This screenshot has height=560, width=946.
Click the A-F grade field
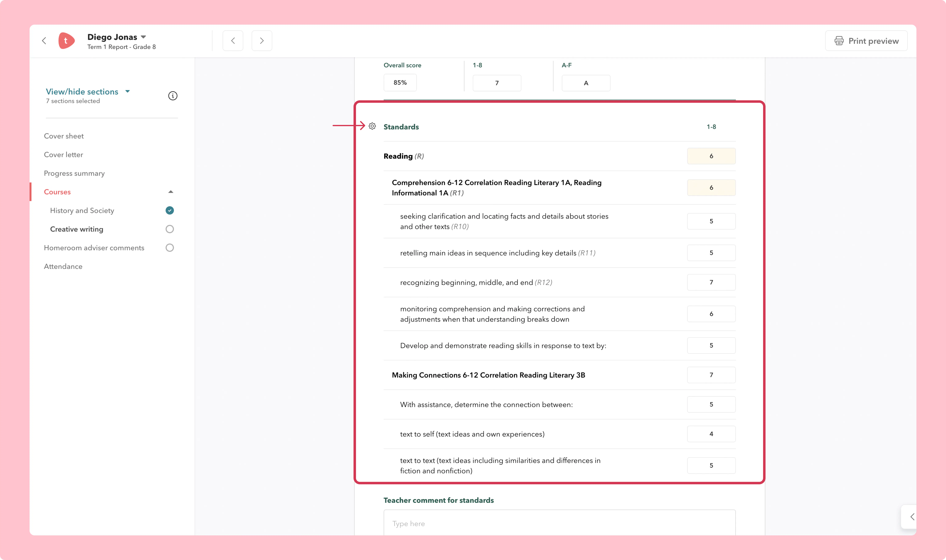tap(586, 83)
